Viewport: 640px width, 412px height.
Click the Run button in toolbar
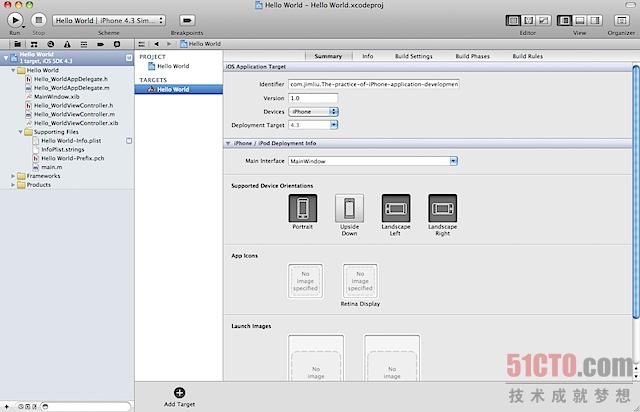pyautogui.click(x=15, y=20)
